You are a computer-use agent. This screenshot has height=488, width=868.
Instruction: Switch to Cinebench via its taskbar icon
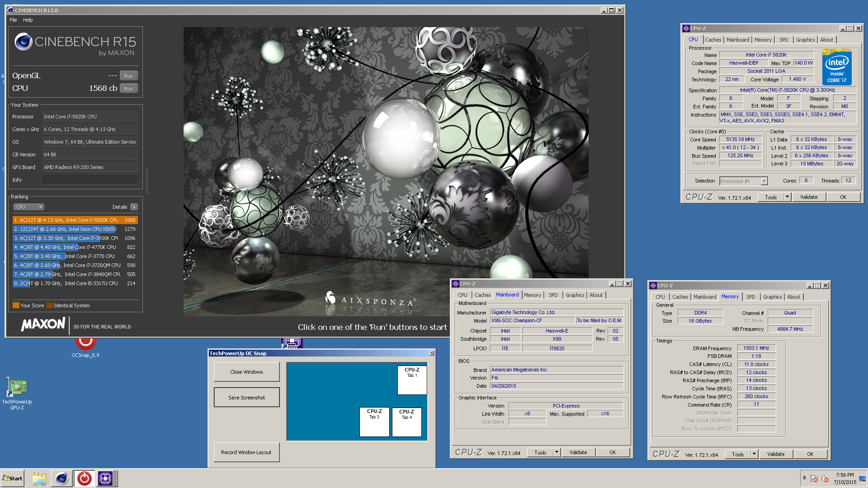62,479
